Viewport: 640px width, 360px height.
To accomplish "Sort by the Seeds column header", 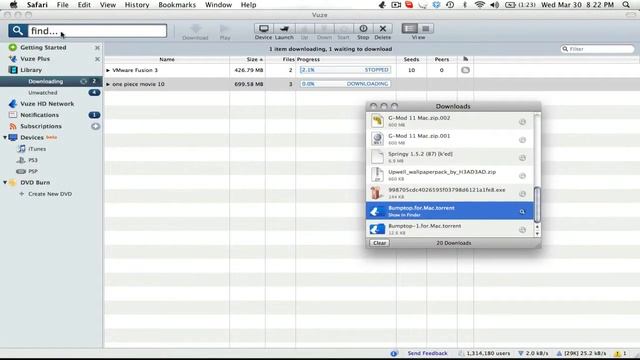I will click(411, 60).
